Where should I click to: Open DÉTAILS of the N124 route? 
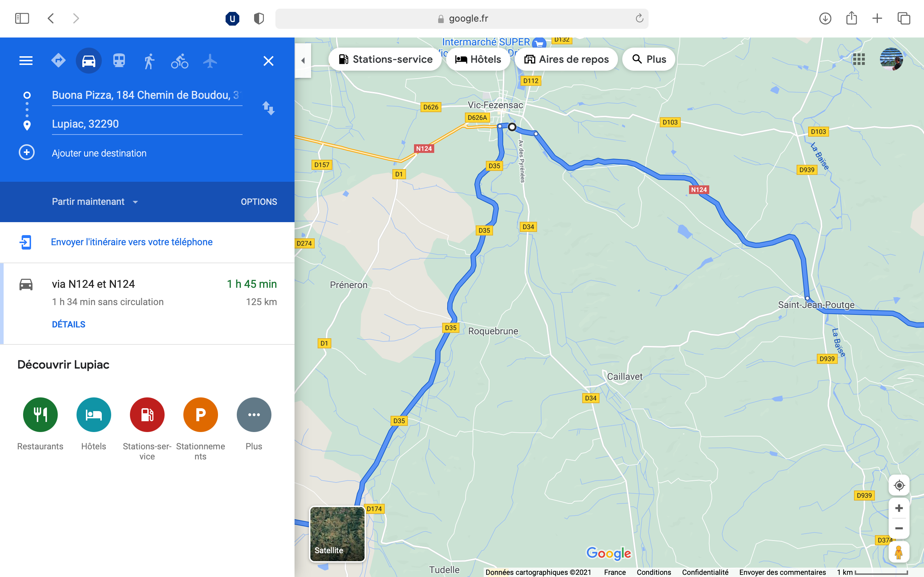pos(69,324)
